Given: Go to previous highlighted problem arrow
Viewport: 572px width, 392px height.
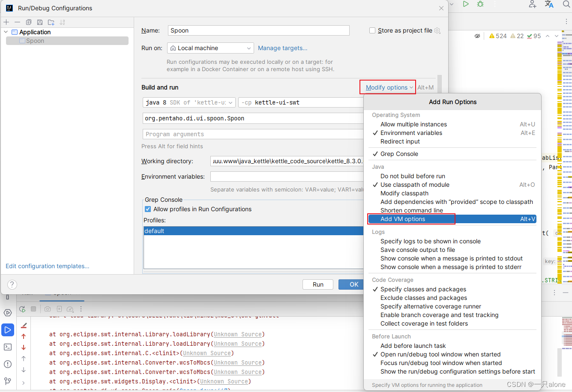Looking at the screenshot, I should [548, 36].
